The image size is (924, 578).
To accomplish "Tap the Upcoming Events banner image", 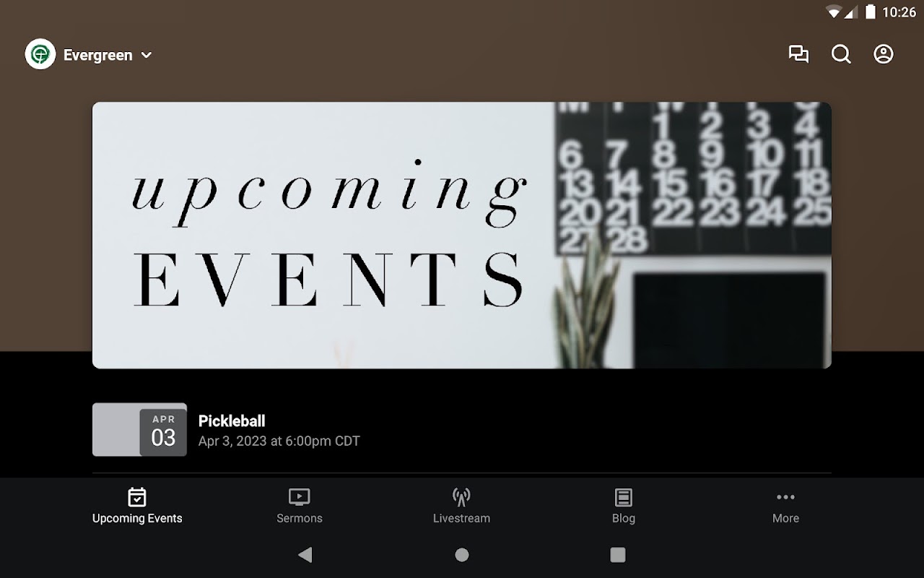I will point(462,236).
